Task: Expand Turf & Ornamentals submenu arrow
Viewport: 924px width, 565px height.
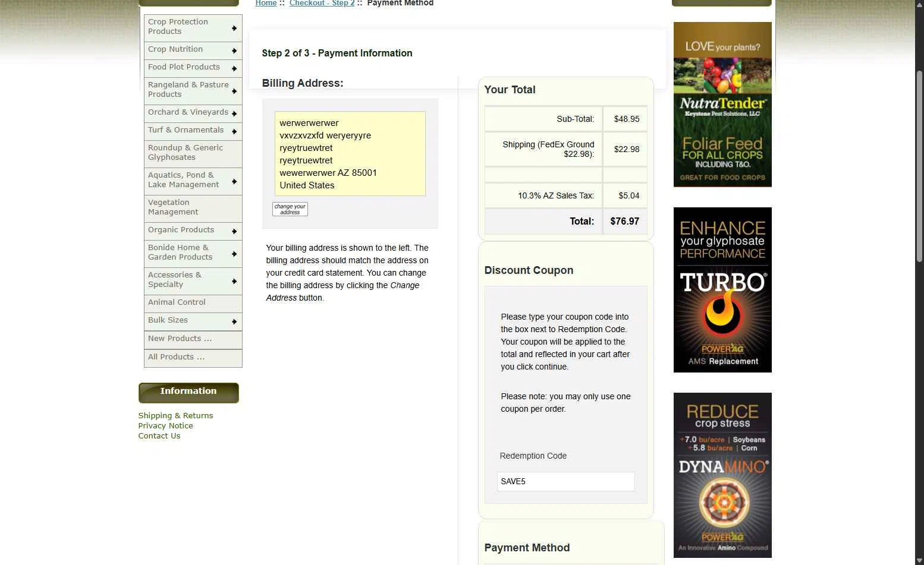Action: click(x=234, y=131)
